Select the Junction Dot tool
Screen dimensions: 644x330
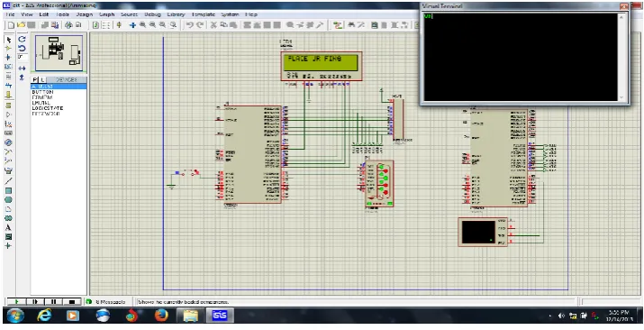coord(8,58)
